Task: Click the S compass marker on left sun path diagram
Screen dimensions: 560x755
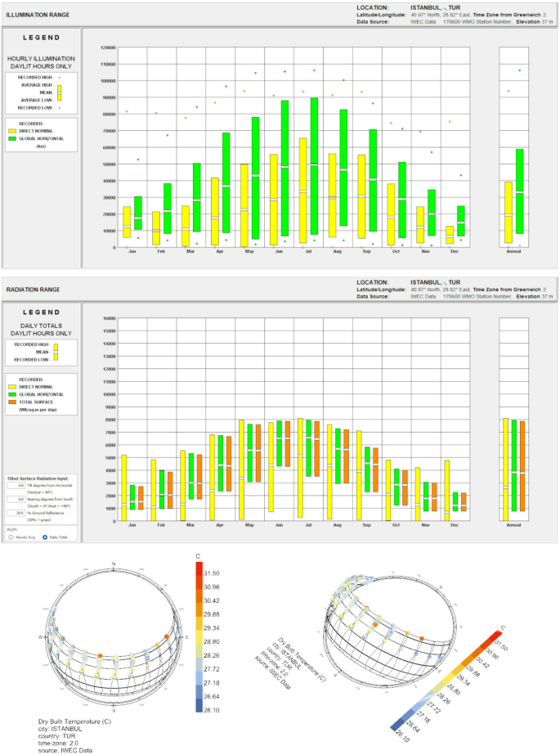Action: point(114,710)
